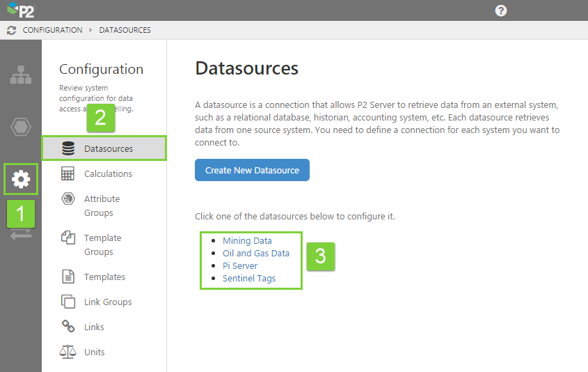Click the Units balance scale icon

68,352
